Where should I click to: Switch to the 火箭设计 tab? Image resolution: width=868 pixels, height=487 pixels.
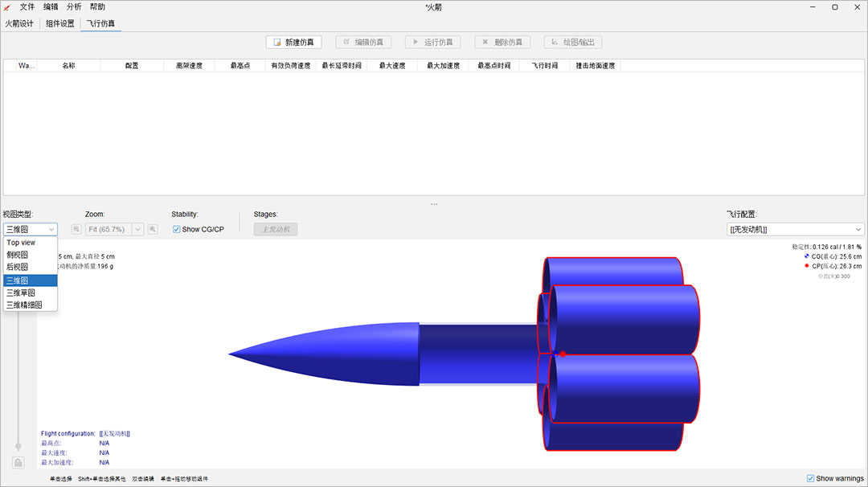(x=21, y=23)
